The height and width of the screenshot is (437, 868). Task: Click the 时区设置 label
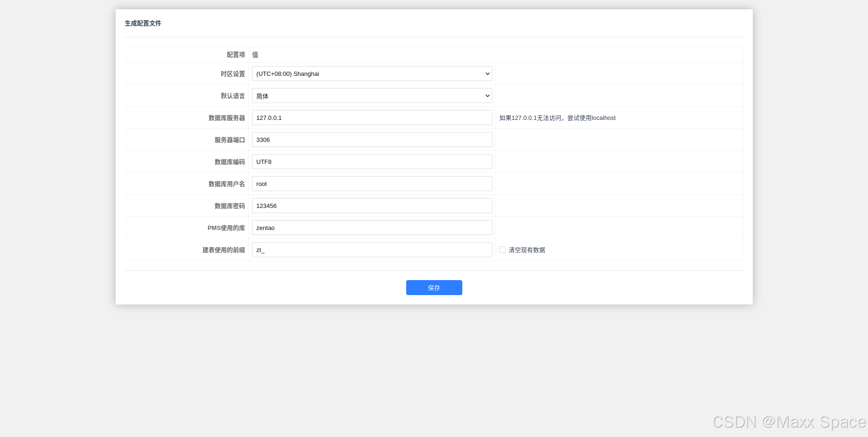click(x=233, y=74)
